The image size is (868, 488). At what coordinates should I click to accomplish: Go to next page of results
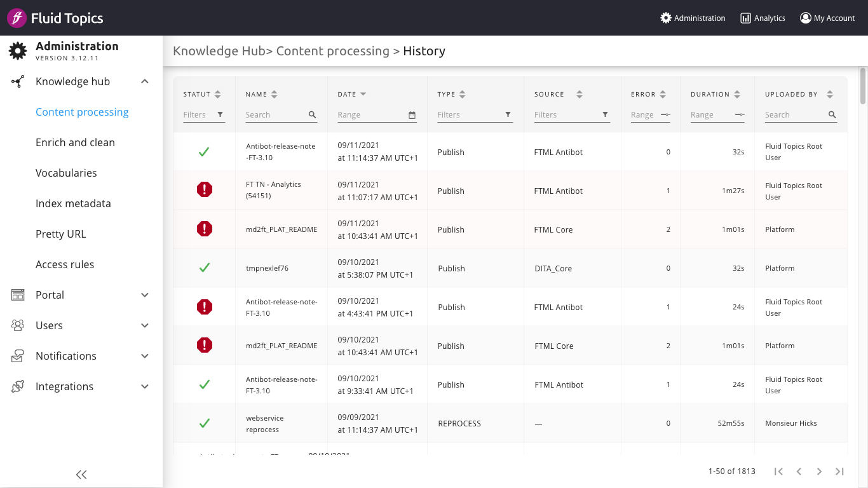click(819, 471)
